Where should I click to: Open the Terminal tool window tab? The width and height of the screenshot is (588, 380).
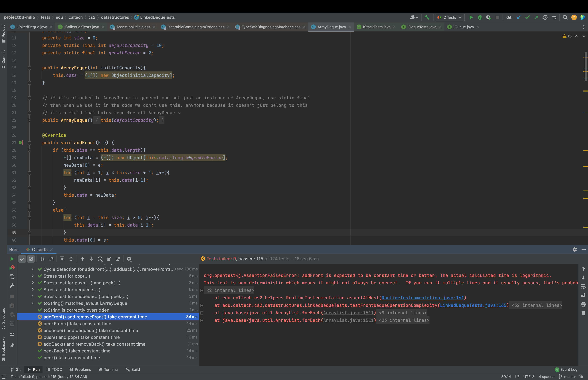tap(109, 369)
